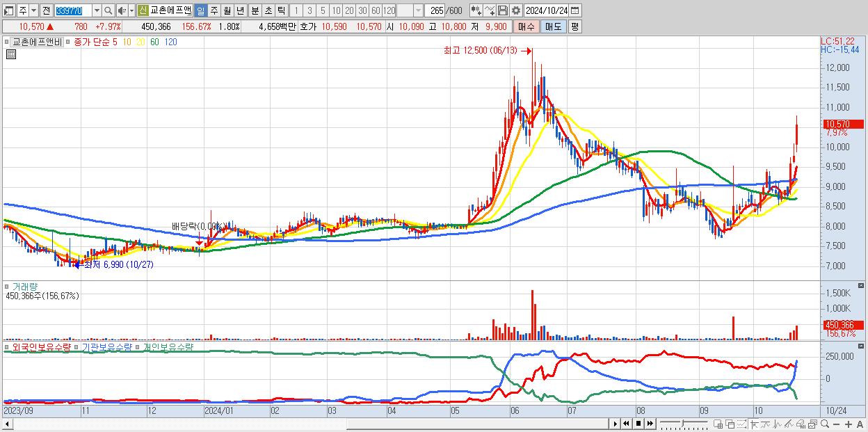Viewport: 868px width, 432px height.
Task: Stop chart replay button
Action: tap(638, 424)
